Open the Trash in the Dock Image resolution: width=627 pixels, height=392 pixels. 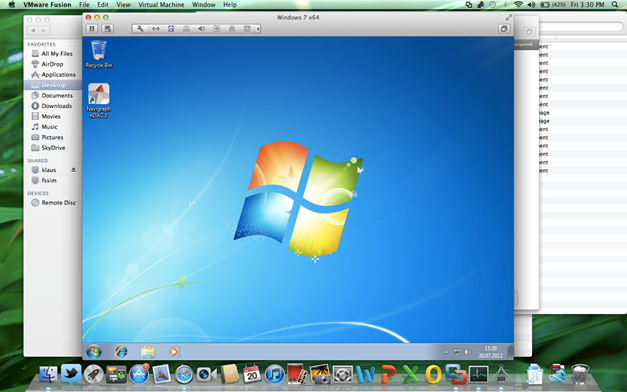pyautogui.click(x=580, y=375)
